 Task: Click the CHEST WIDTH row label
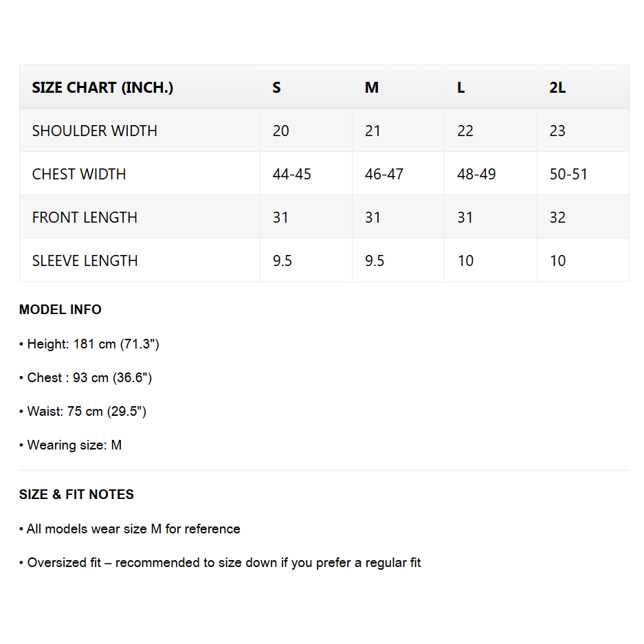pyautogui.click(x=79, y=174)
